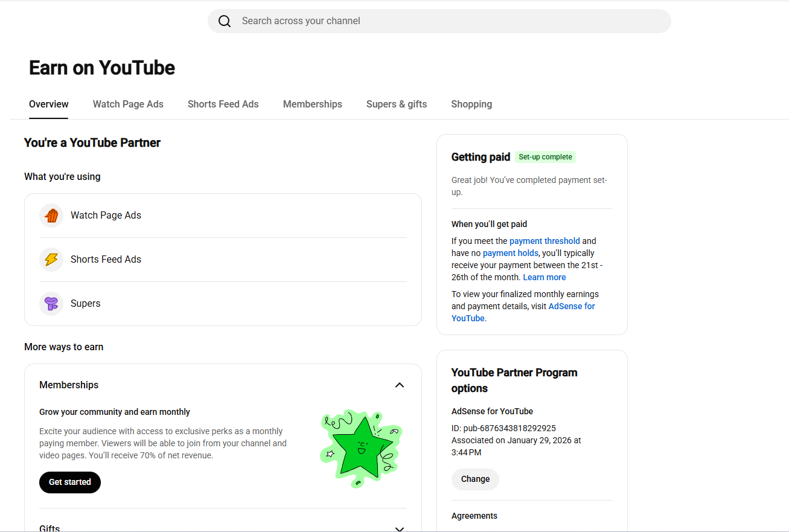Click Change AdSense for YouTube button
The width and height of the screenshot is (789, 532).
475,479
